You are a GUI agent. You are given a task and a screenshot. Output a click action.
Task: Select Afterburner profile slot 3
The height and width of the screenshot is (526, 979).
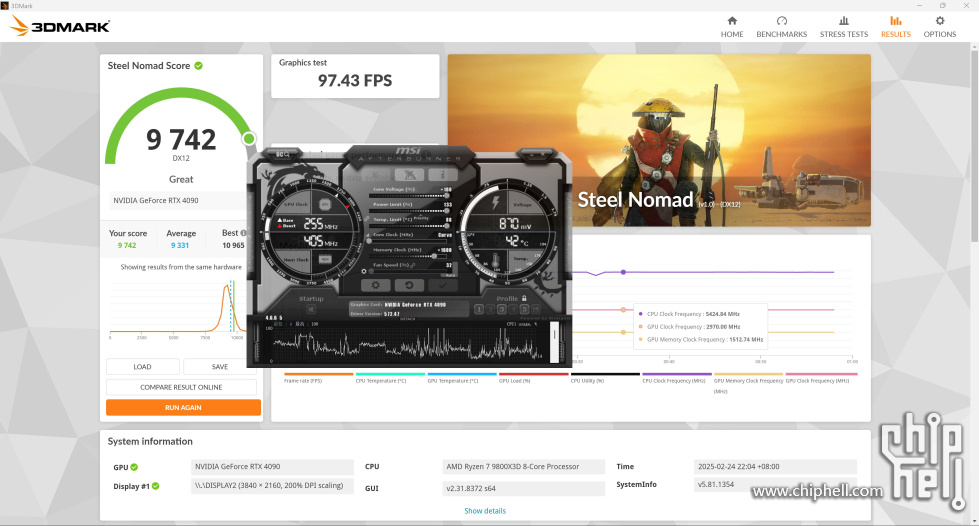pos(501,309)
